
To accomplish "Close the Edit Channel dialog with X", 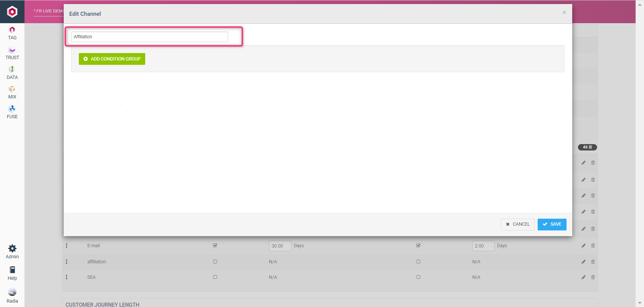I will [564, 12].
